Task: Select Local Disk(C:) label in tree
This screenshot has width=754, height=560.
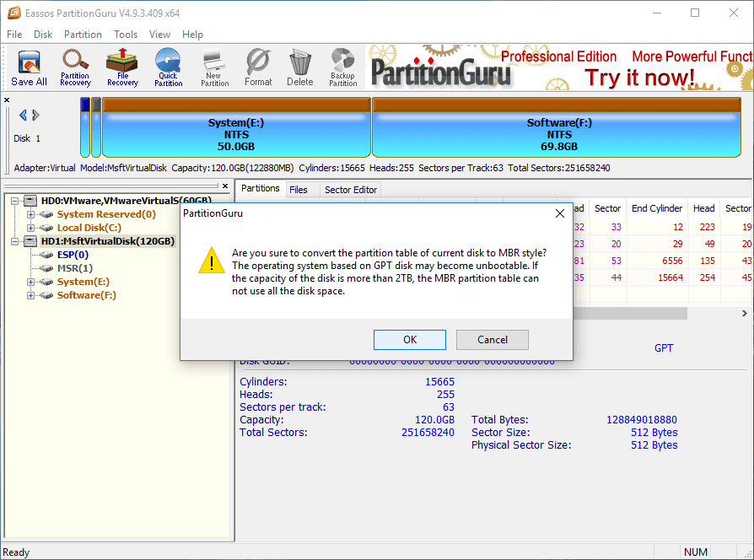Action: click(x=89, y=228)
